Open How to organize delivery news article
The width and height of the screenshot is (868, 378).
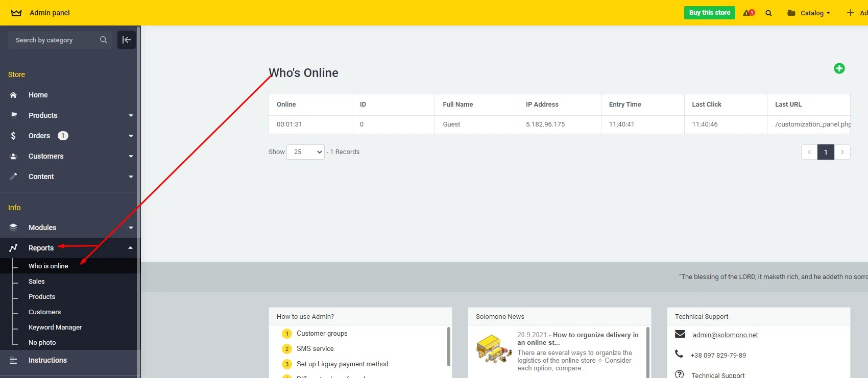(578, 339)
